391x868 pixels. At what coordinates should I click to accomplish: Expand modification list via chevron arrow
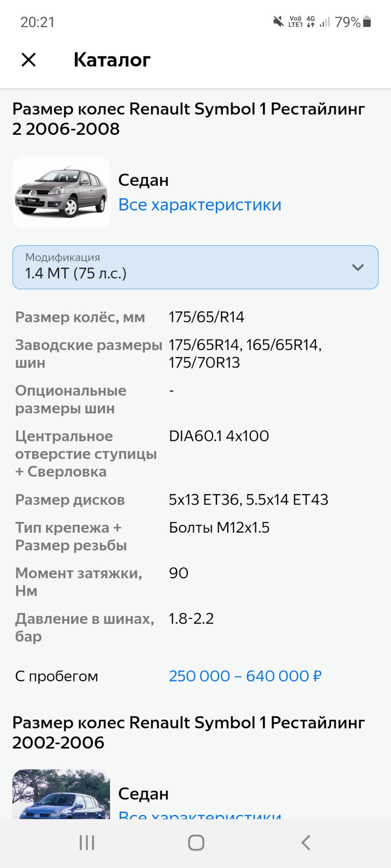click(x=358, y=267)
